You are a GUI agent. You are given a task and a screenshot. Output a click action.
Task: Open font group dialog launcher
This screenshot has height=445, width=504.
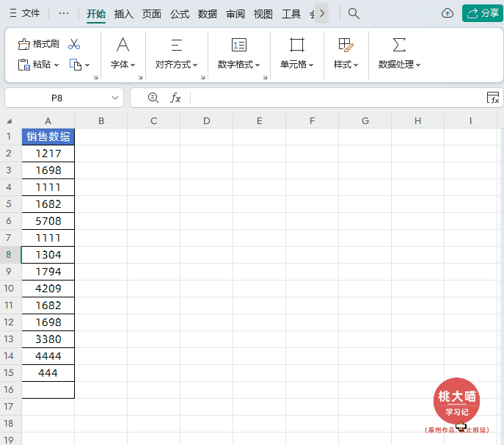(x=140, y=77)
